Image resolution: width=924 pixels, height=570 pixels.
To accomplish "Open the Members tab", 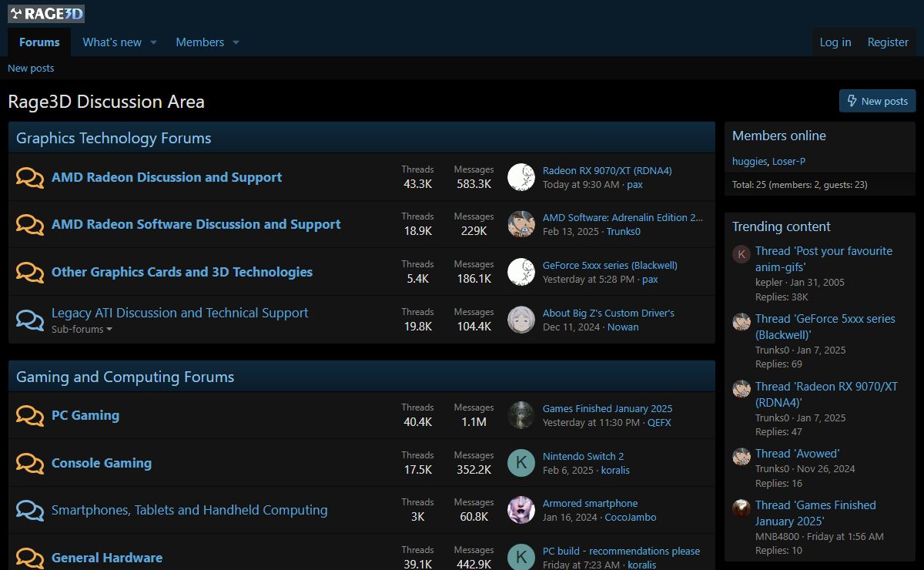I will (x=200, y=42).
